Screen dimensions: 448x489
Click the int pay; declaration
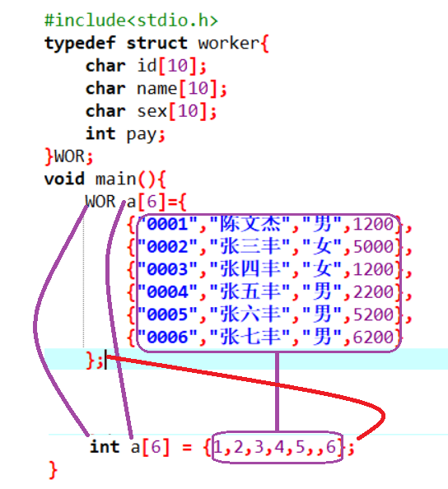click(x=125, y=134)
